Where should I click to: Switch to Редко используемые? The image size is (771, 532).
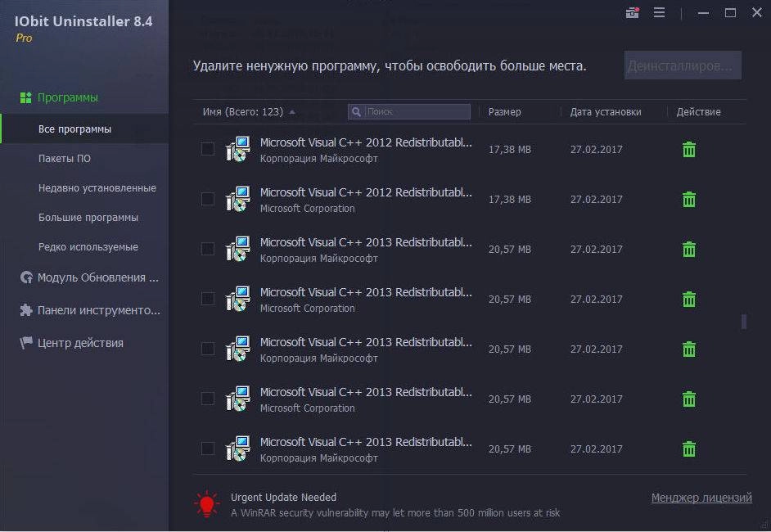(88, 247)
